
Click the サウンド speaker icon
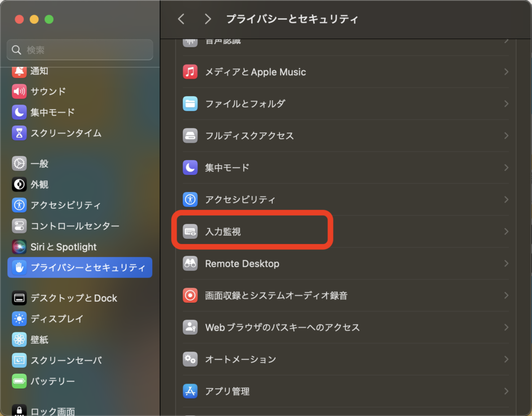click(x=19, y=91)
